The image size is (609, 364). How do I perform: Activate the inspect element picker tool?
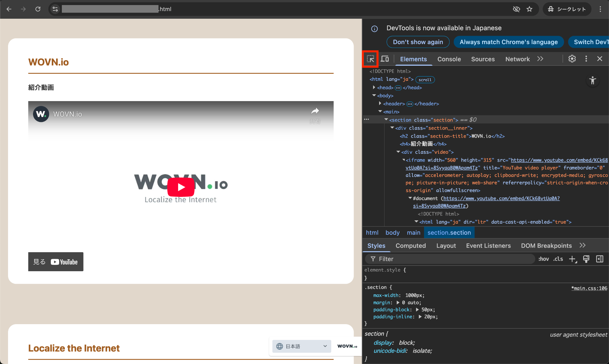click(x=370, y=59)
